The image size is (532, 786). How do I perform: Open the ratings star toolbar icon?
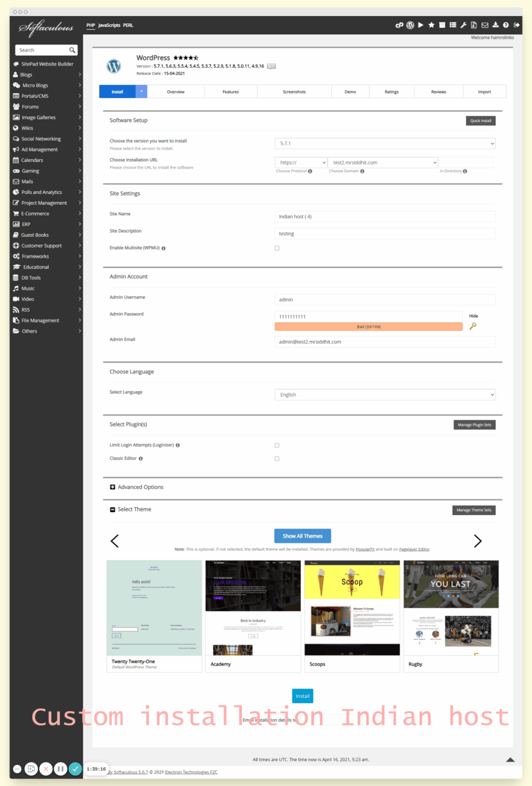431,25
